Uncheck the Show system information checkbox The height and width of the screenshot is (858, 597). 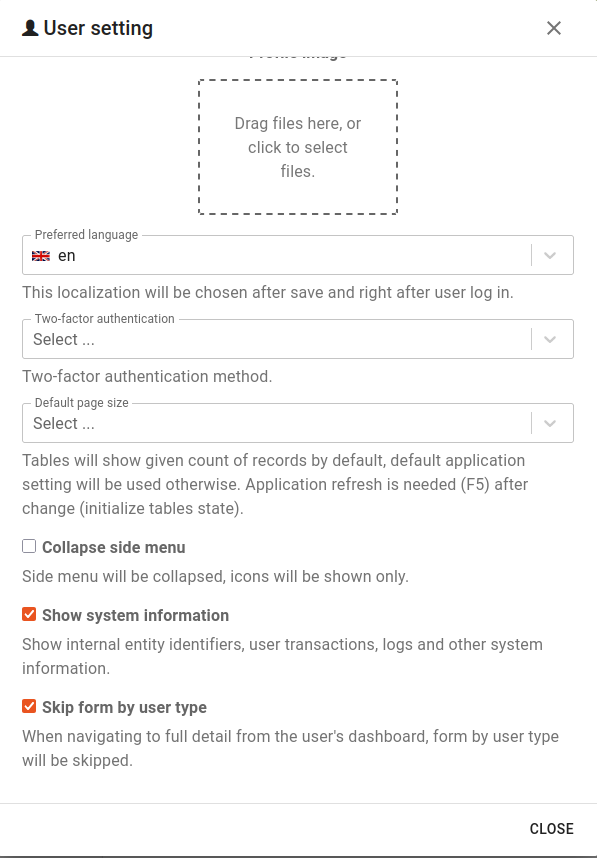pyautogui.click(x=29, y=614)
